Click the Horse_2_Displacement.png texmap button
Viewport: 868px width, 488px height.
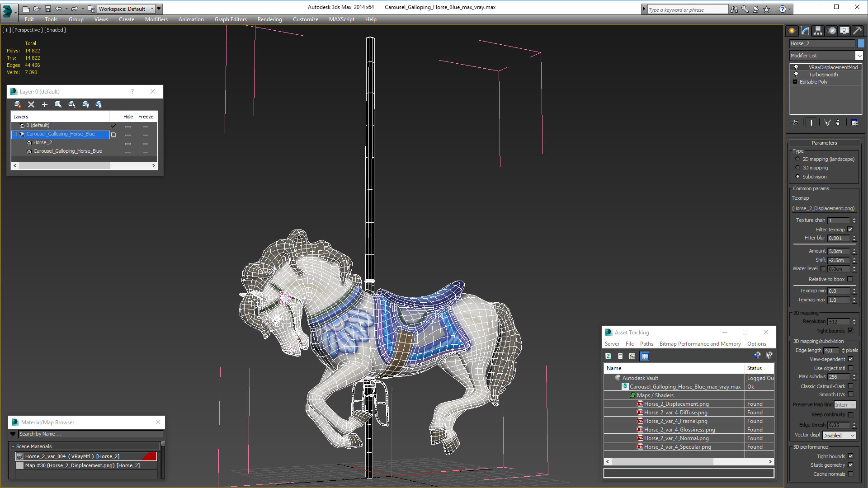point(823,208)
